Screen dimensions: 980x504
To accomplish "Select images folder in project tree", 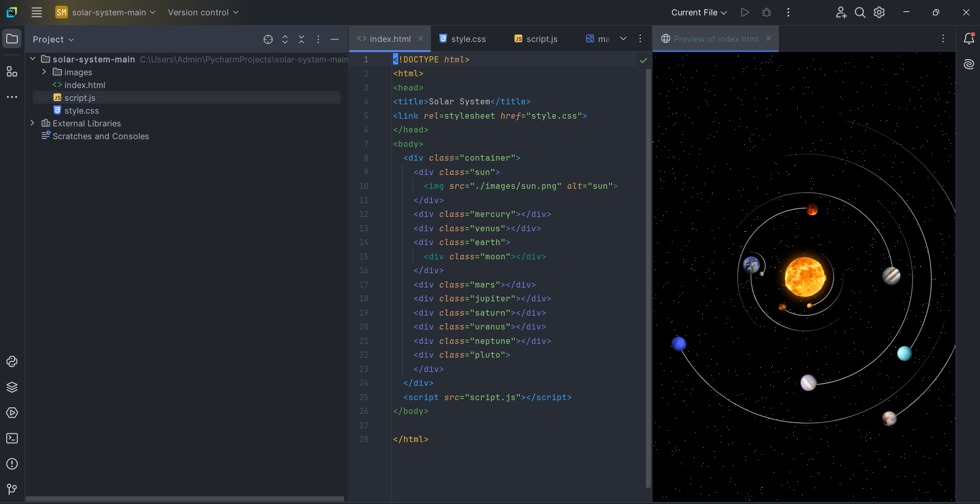I will (73, 72).
